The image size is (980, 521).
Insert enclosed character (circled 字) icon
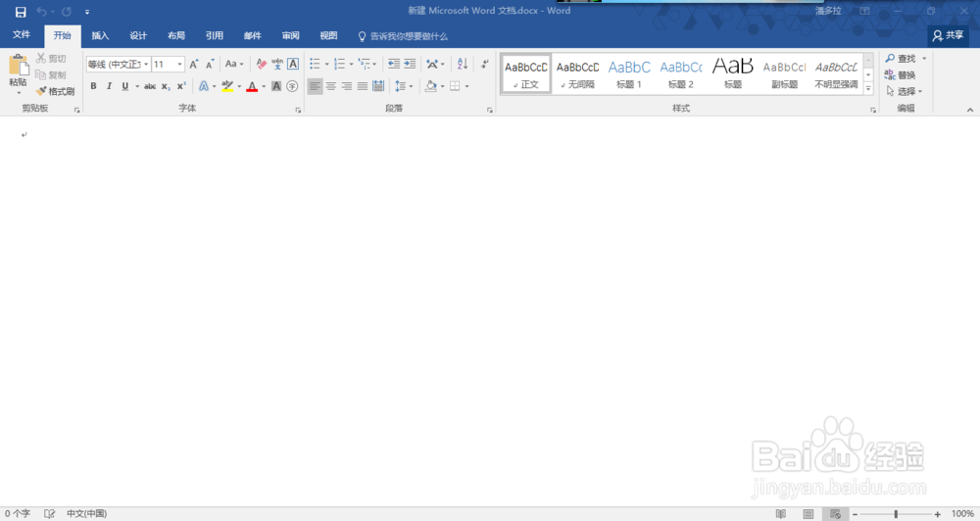pyautogui.click(x=292, y=86)
